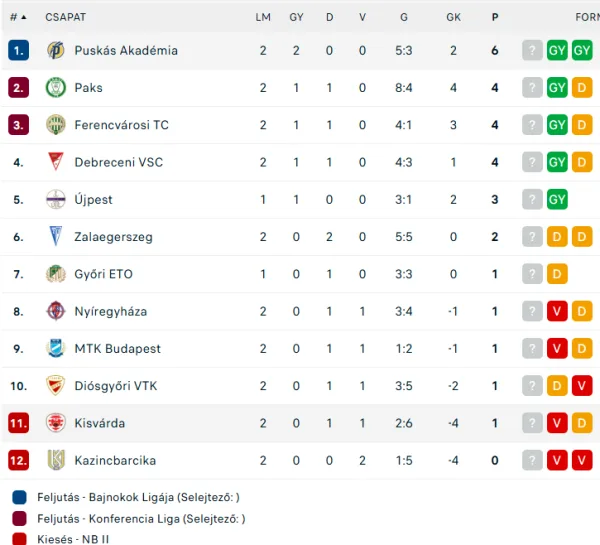Viewport: 600px width, 545px height.
Task: Click the LM column header
Action: pyautogui.click(x=263, y=17)
